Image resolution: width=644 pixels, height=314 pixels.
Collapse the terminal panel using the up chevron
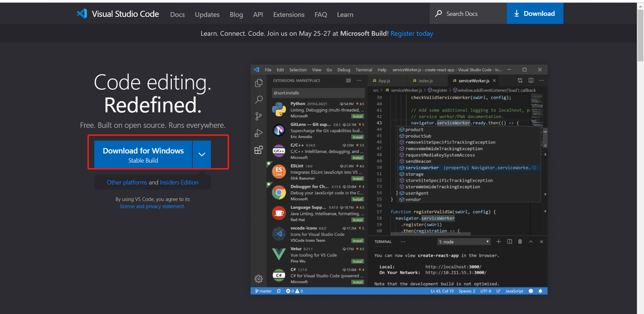click(x=531, y=241)
